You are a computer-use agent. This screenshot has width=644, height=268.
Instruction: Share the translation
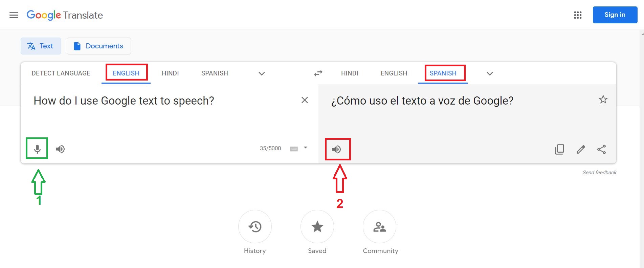coord(601,149)
